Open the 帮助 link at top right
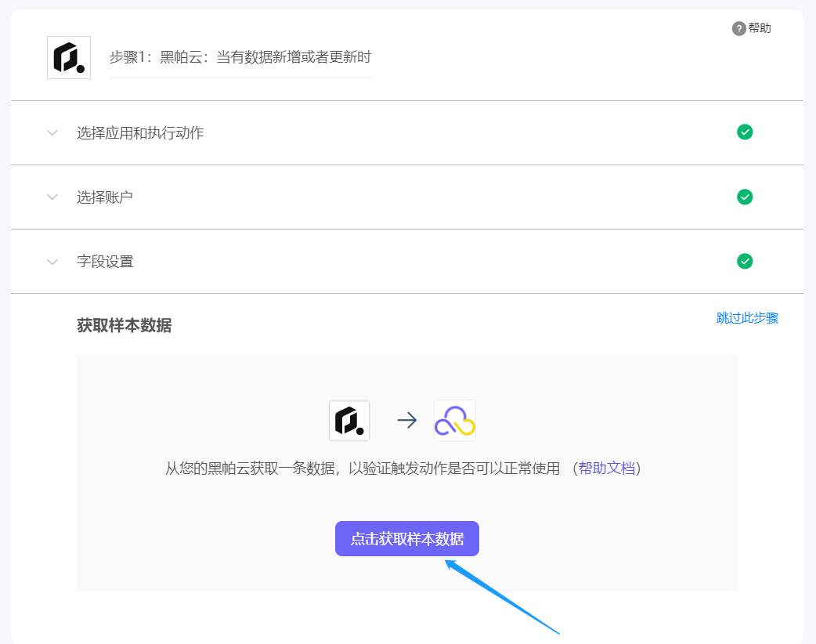Screen dimensions: 816x644 click(760, 28)
